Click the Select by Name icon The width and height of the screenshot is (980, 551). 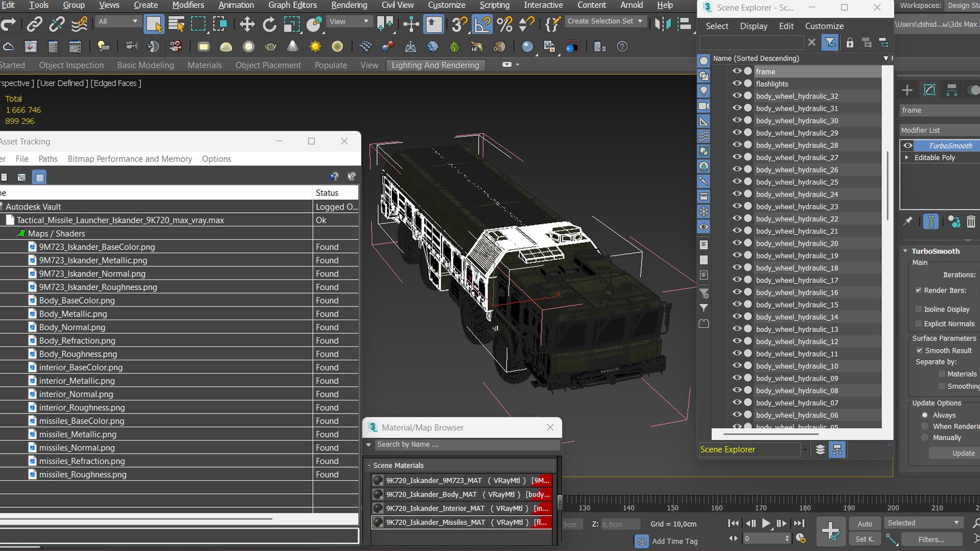tap(176, 24)
